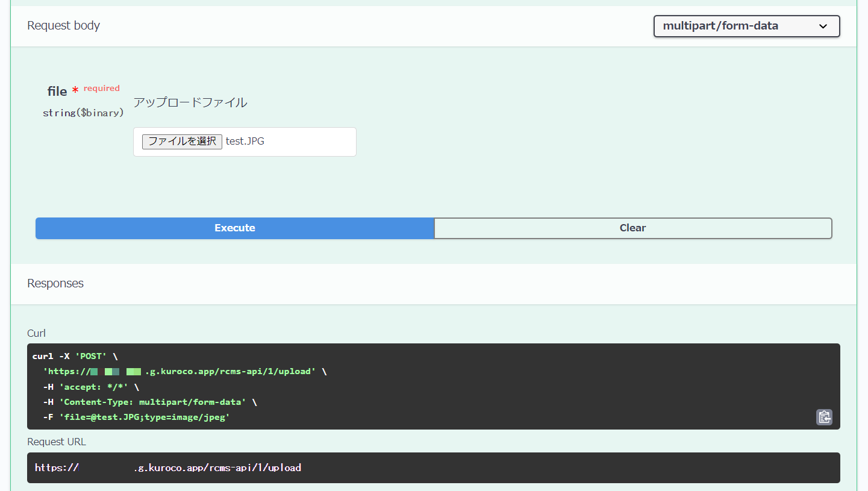Click the string($binary) type label
Image resolution: width=868 pixels, height=491 pixels.
pyautogui.click(x=83, y=113)
